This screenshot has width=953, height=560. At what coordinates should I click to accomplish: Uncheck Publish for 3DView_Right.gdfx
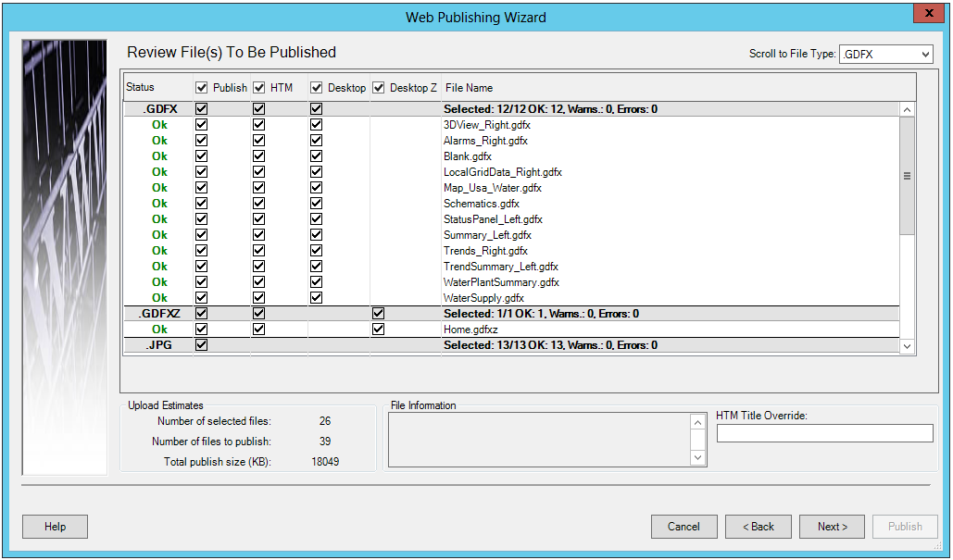202,125
